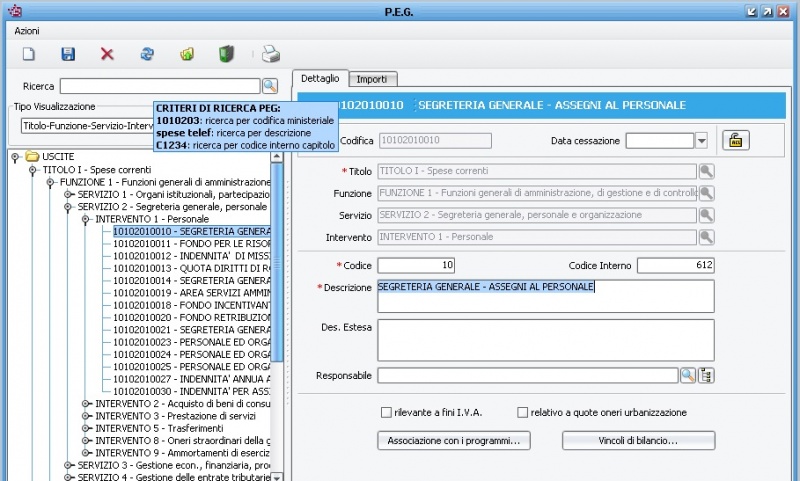800x481 pixels.
Task: Click inside the Des. Estesa text field
Action: [x=545, y=339]
